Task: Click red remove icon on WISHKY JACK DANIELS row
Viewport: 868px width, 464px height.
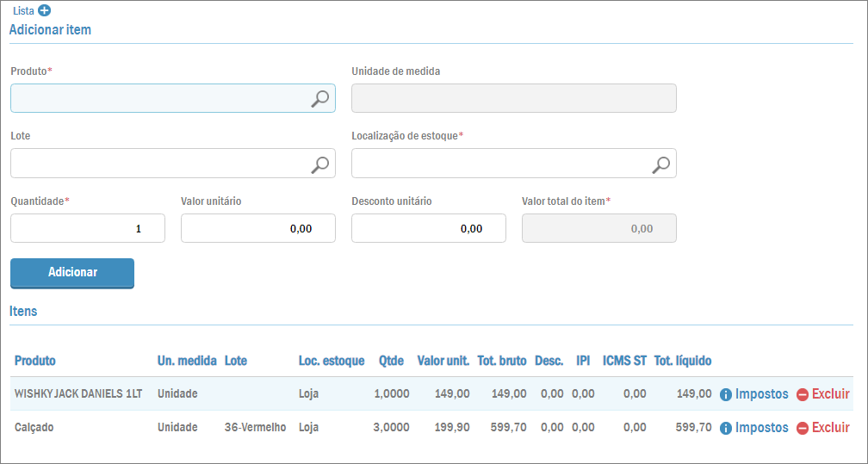Action: tap(802, 394)
